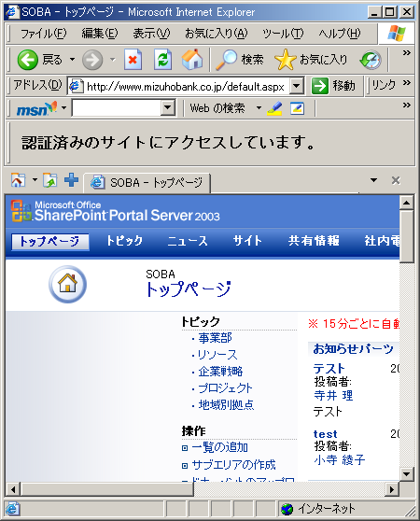Click the vertical scrollbar down arrow
This screenshot has width=420, height=521.
click(x=407, y=473)
